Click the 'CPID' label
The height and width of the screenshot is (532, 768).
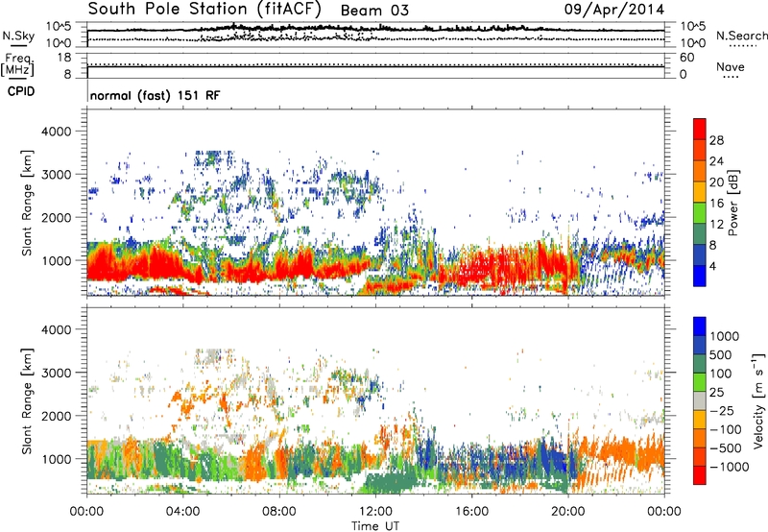pyautogui.click(x=21, y=91)
